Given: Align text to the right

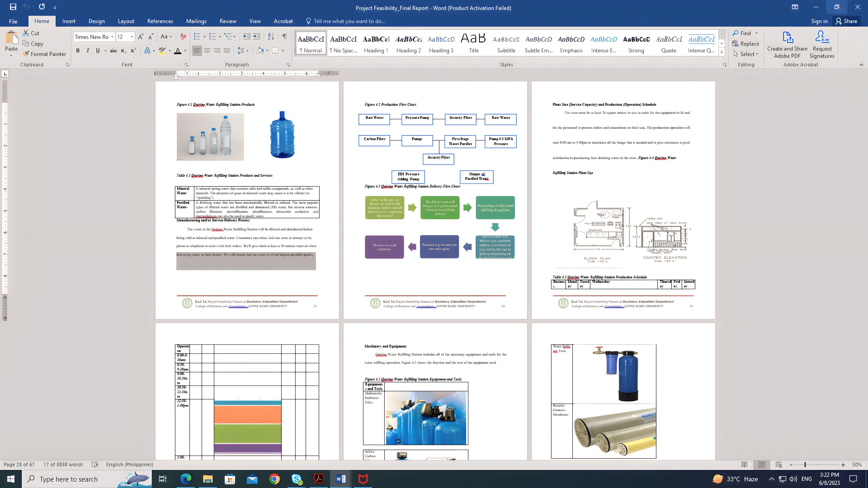Looking at the screenshot, I should pyautogui.click(x=217, y=51).
